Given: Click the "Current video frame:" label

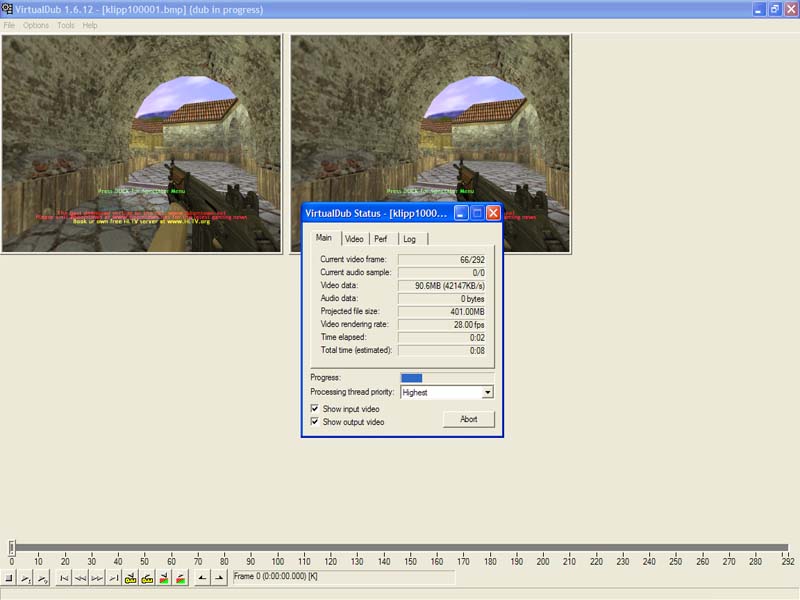Looking at the screenshot, I should click(x=353, y=259).
